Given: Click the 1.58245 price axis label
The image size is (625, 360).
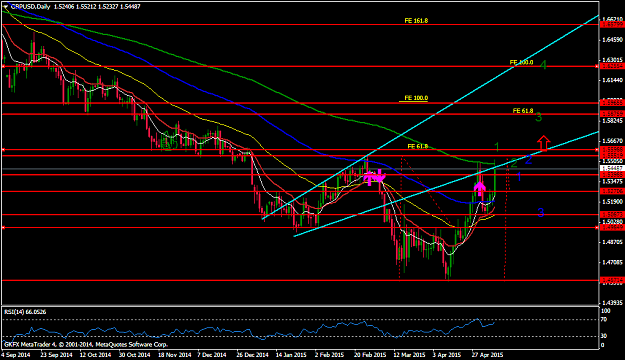Looking at the screenshot, I should pos(613,120).
